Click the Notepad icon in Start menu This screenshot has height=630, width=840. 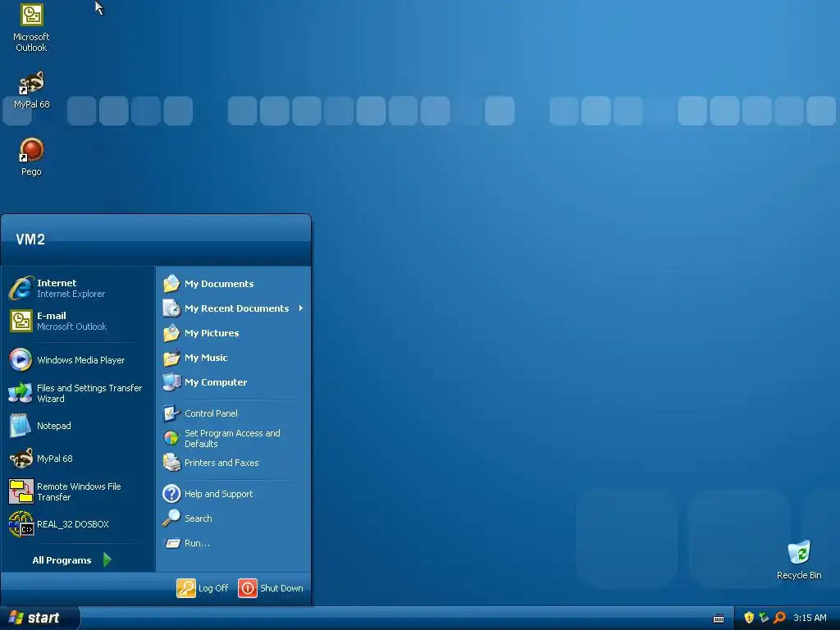[21, 426]
